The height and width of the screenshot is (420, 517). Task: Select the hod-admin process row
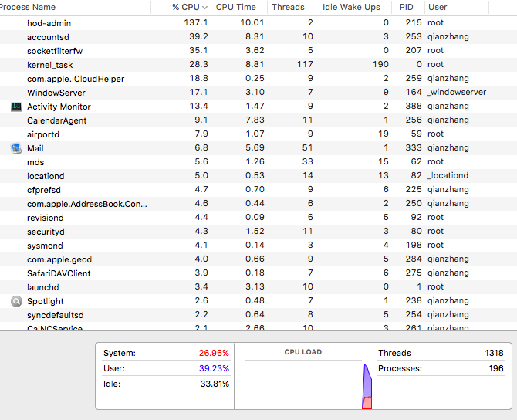tap(258, 23)
